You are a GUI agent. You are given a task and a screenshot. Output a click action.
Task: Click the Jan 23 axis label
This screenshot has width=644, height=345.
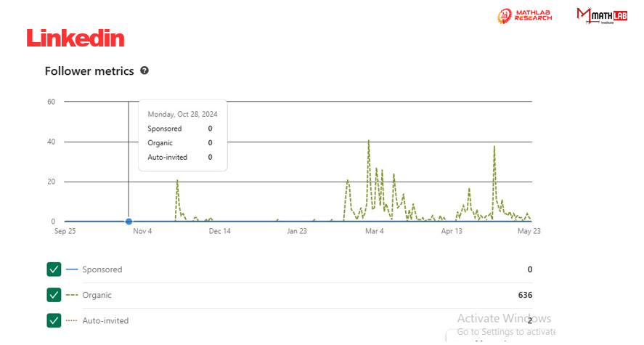coord(297,231)
